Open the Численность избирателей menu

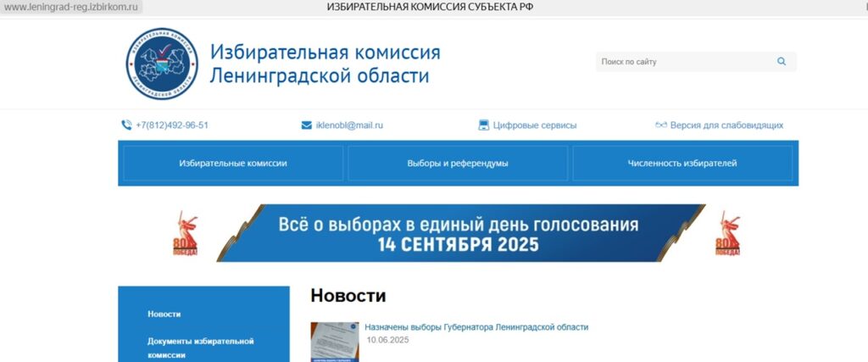point(682,164)
